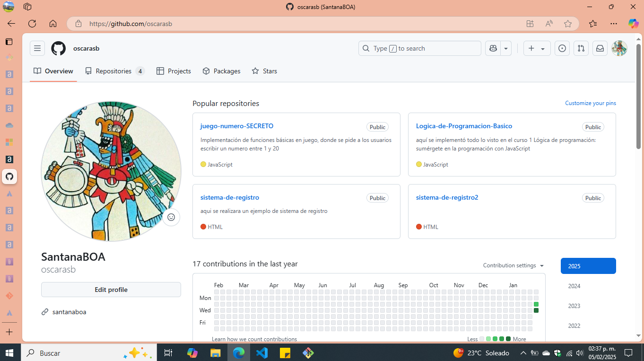This screenshot has width=644, height=361.
Task: Switch to the cloud icon vertical tab
Action: coord(9,125)
